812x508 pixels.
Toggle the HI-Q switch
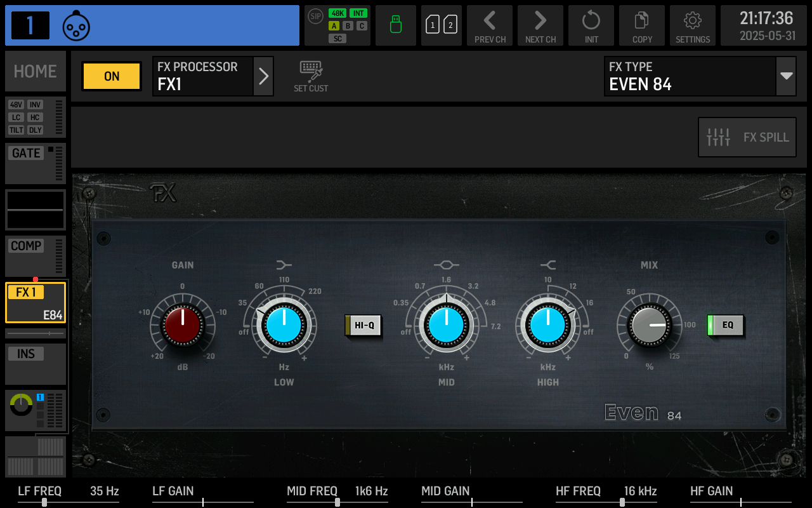pos(363,325)
